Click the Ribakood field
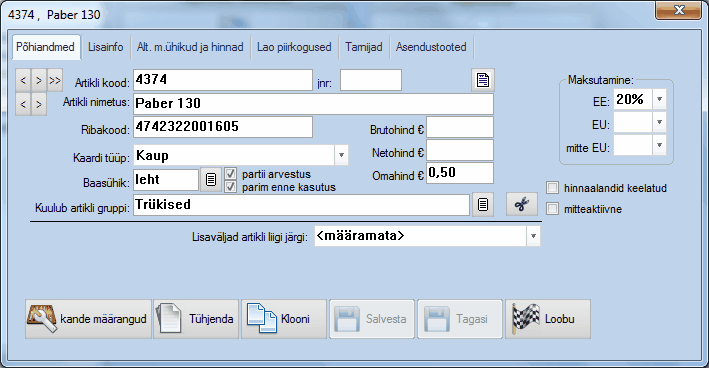709x368 pixels. 223,127
